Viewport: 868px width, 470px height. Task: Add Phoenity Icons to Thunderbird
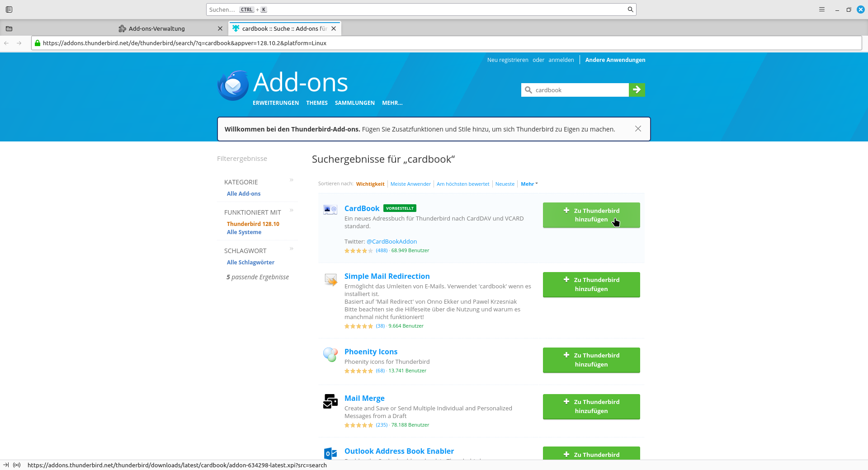click(591, 360)
